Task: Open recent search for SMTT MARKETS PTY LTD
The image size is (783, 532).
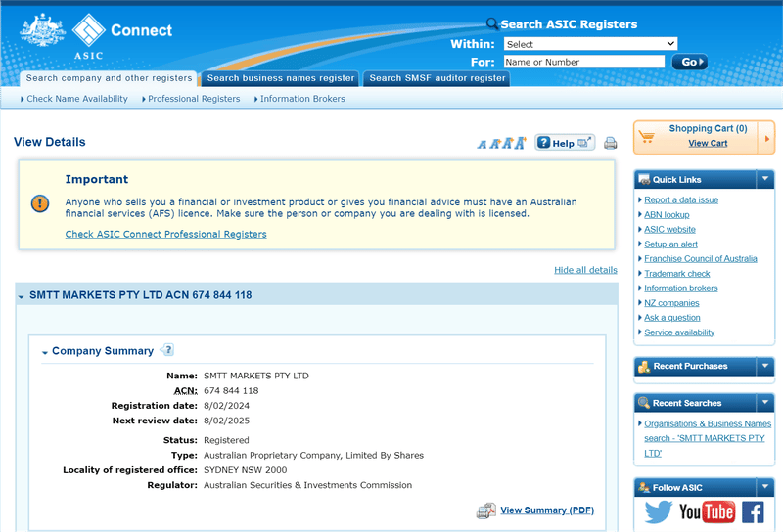Action: point(708,438)
